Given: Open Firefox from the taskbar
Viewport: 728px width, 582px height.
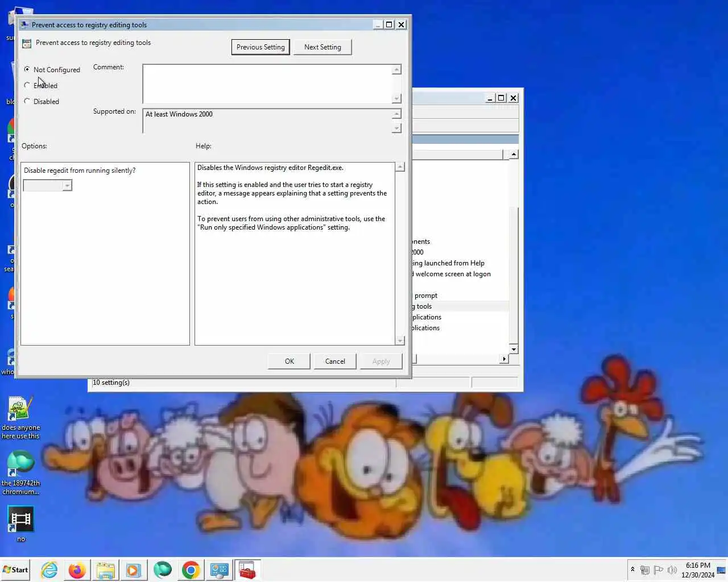Looking at the screenshot, I should tap(77, 569).
